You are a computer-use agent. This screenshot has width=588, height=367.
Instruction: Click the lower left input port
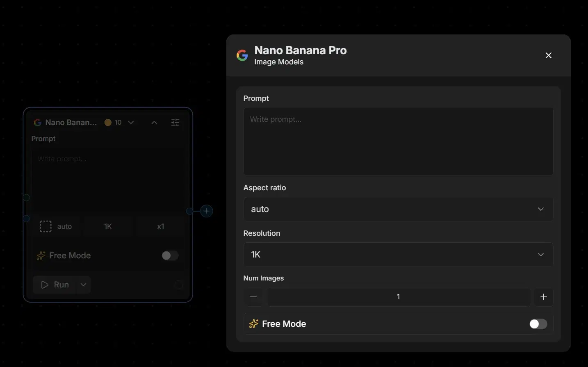pyautogui.click(x=26, y=219)
